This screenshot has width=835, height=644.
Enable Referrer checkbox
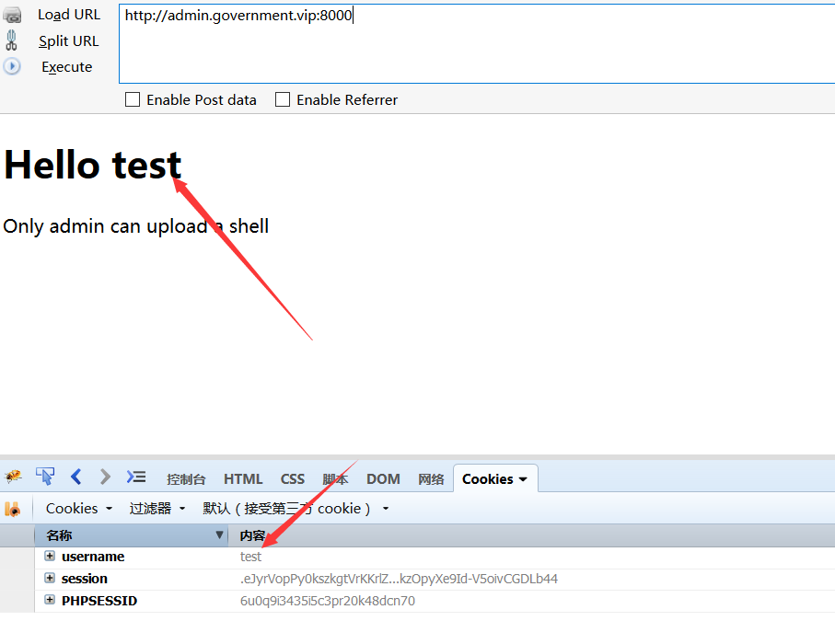click(283, 99)
